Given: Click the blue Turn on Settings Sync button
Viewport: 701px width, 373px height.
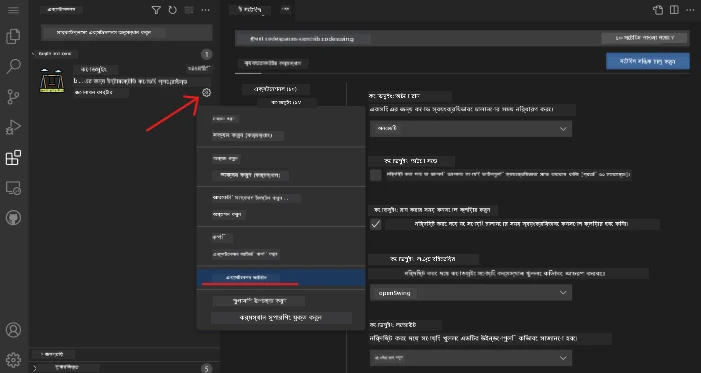Looking at the screenshot, I should pyautogui.click(x=647, y=61).
